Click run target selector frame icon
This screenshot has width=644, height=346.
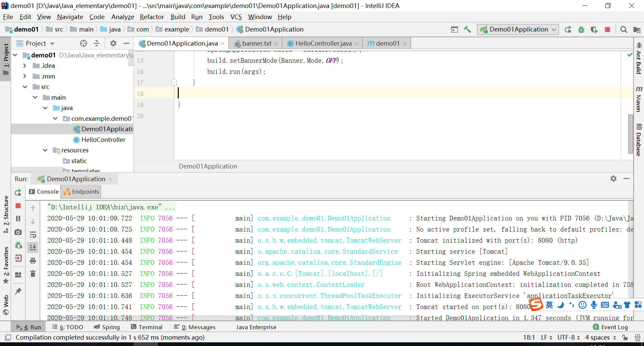(454, 30)
